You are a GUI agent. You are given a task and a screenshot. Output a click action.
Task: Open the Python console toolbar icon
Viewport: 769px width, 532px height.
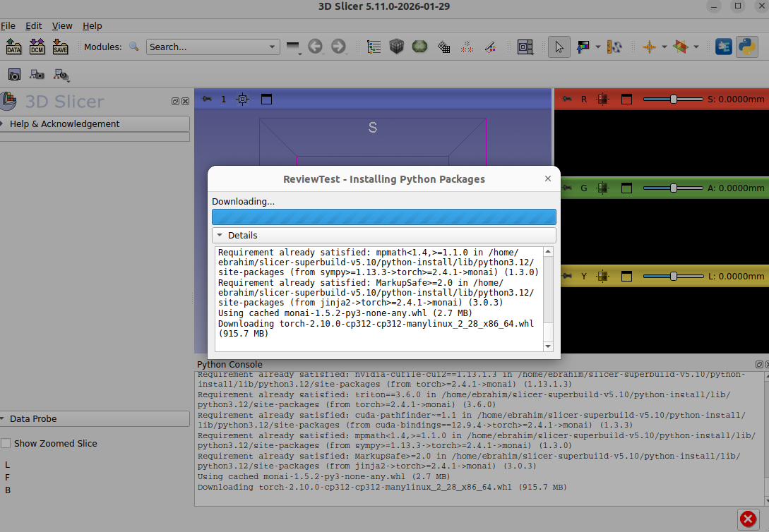pos(746,47)
